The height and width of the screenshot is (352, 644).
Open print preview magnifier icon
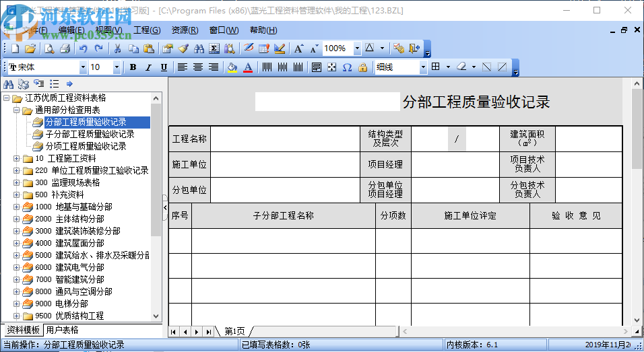[49, 49]
